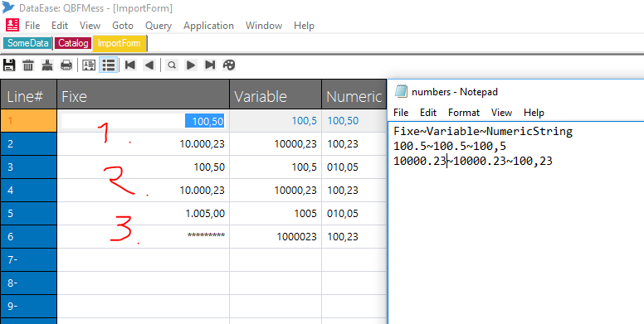The width and height of the screenshot is (644, 324).
Task: Open the DataEase Edit menu
Action: click(x=60, y=26)
